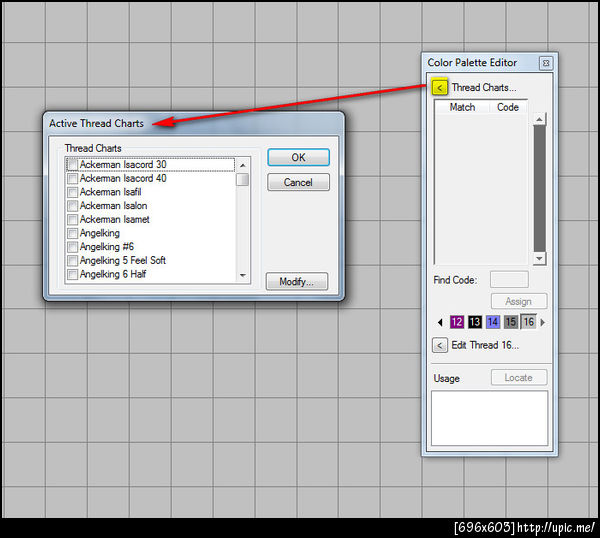Go to next palette colors with right triangle
This screenshot has height=538, width=600.
542,323
